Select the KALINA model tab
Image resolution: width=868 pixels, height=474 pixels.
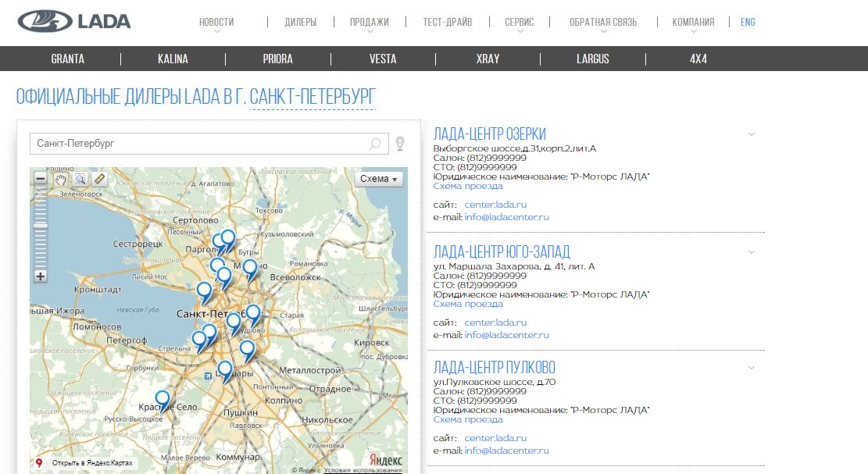point(173,59)
